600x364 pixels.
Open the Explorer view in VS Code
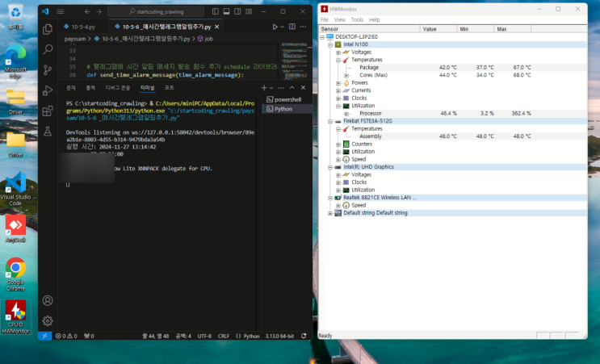pos(48,30)
